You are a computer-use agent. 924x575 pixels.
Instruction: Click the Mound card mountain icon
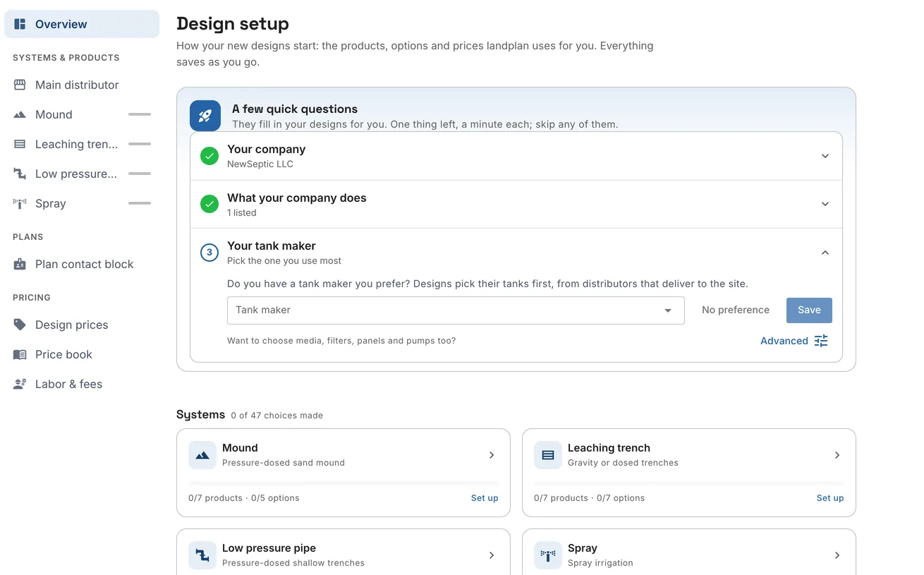click(x=202, y=456)
